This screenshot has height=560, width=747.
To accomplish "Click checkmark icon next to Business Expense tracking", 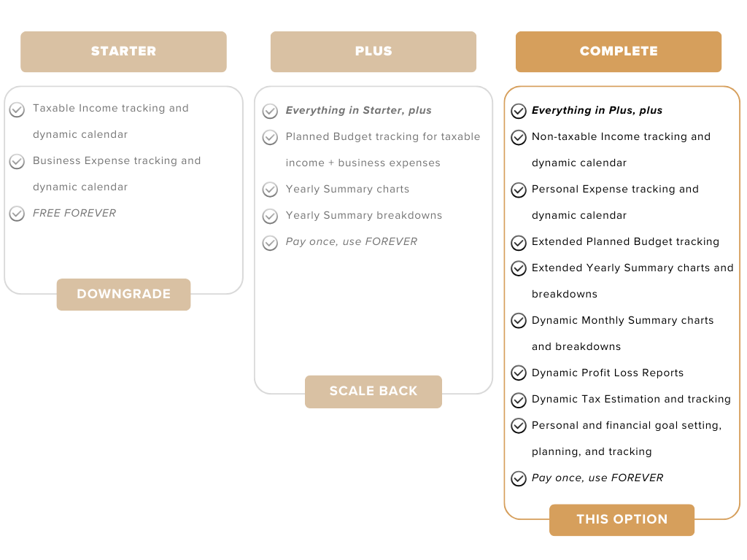I will click(17, 162).
